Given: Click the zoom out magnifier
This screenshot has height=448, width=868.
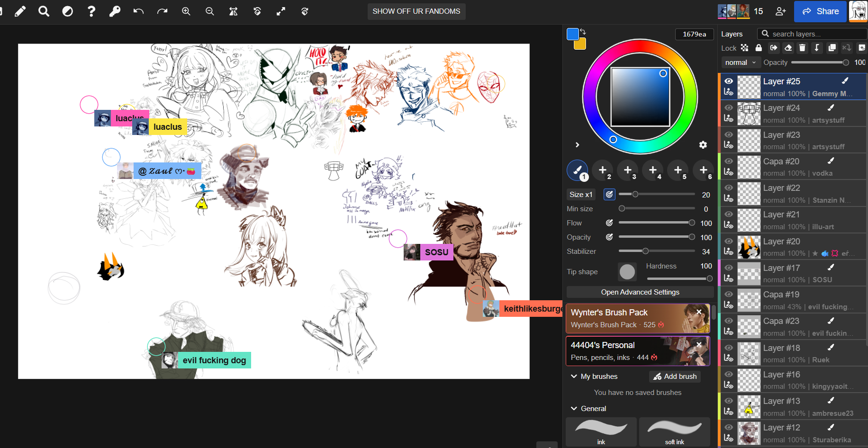Looking at the screenshot, I should [x=210, y=11].
